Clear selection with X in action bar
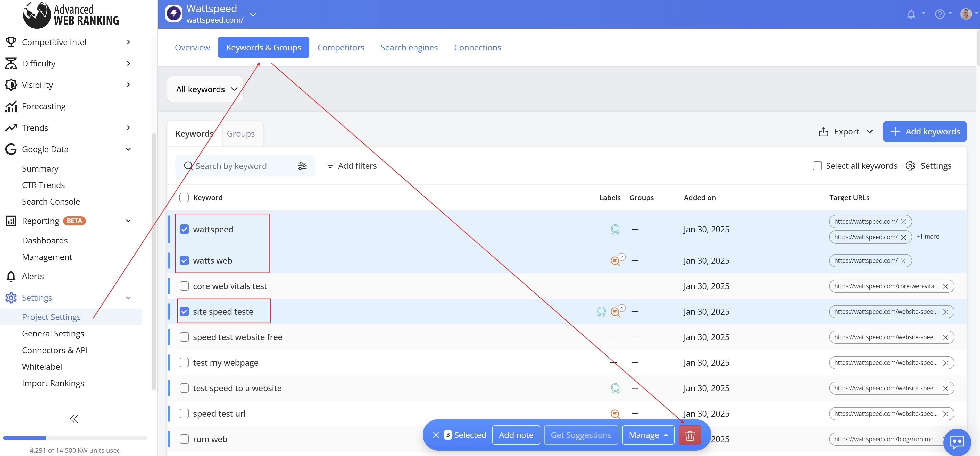980x456 pixels. pos(436,435)
